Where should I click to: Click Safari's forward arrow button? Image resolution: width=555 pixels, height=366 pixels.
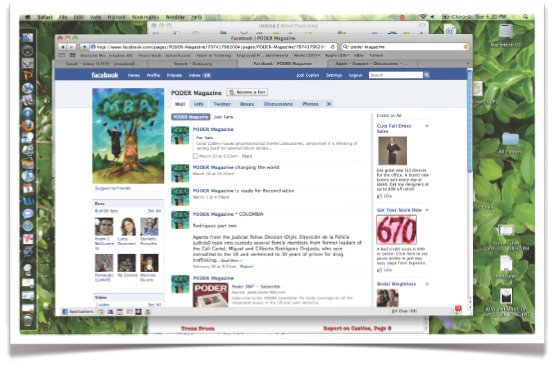click(71, 47)
